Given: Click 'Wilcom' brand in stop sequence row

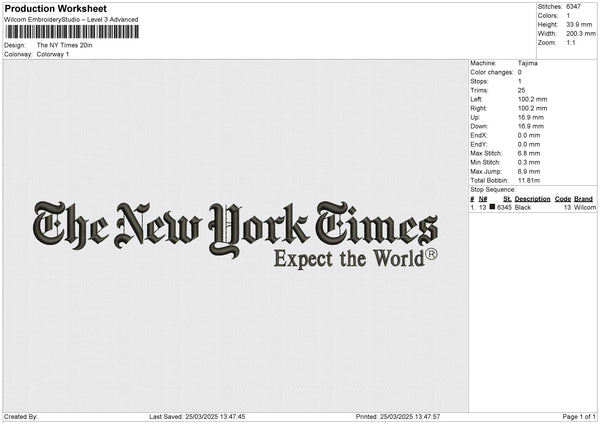Looking at the screenshot, I should (x=585, y=207).
